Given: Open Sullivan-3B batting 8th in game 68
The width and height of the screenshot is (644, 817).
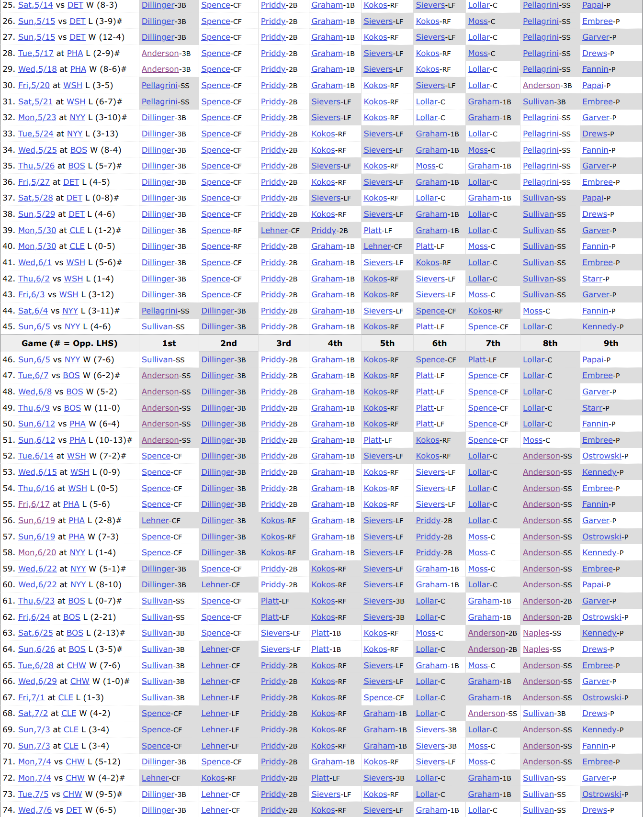Looking at the screenshot, I should click(538, 714).
